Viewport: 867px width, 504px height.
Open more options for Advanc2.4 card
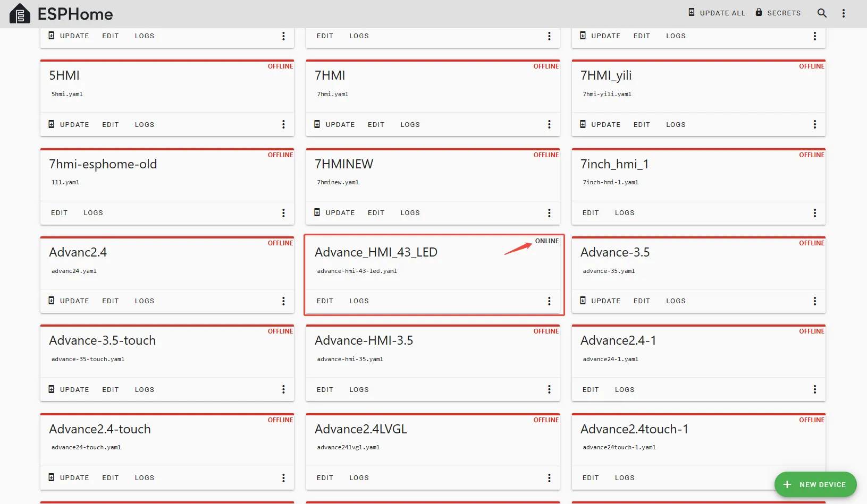click(283, 301)
